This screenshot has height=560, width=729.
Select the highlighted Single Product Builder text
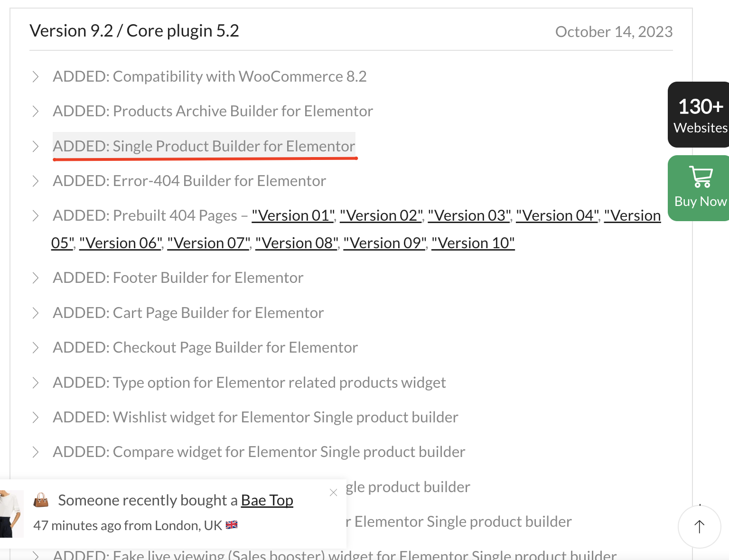204,146
